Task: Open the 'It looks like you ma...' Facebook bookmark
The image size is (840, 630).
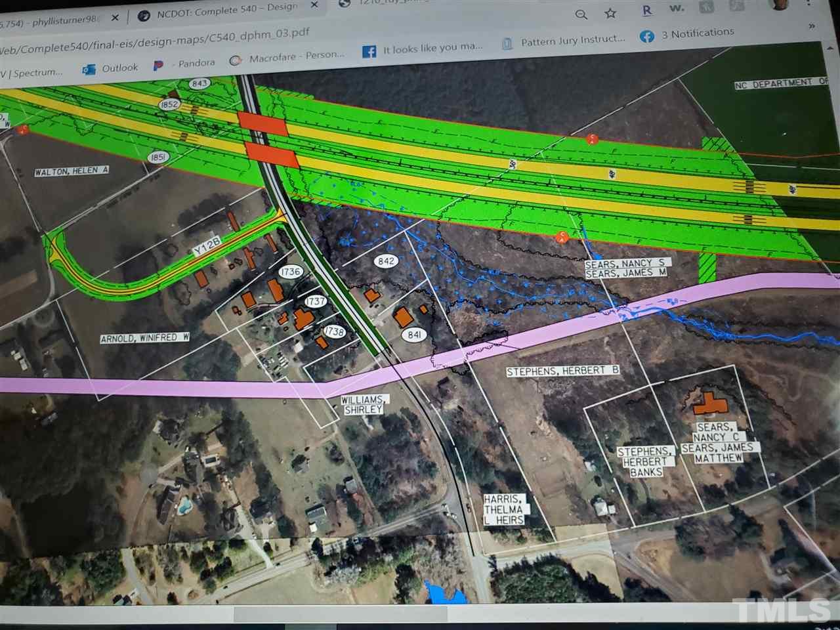Action: point(423,48)
